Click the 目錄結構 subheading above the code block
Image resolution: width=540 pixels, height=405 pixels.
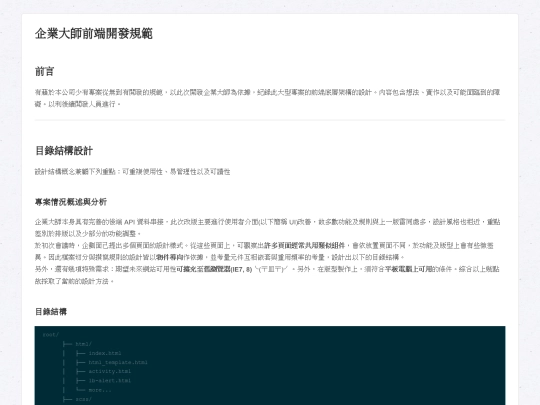[x=51, y=312]
